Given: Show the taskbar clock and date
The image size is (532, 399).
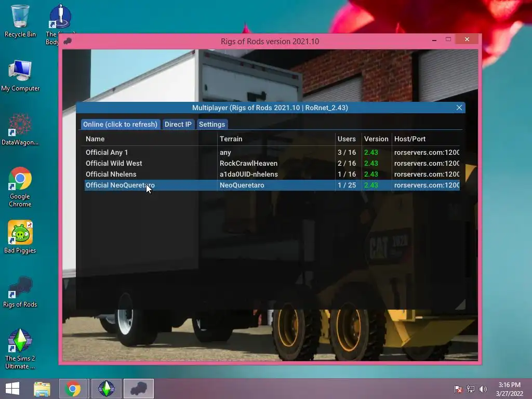Looking at the screenshot, I should coord(509,389).
